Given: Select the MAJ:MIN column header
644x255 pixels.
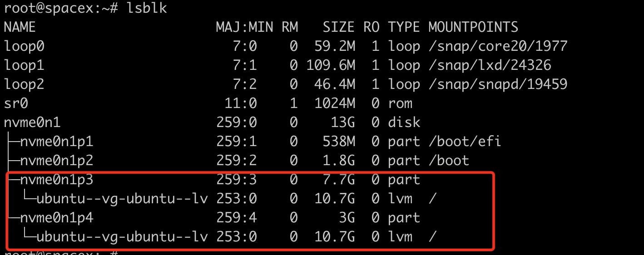Looking at the screenshot, I should [x=244, y=27].
